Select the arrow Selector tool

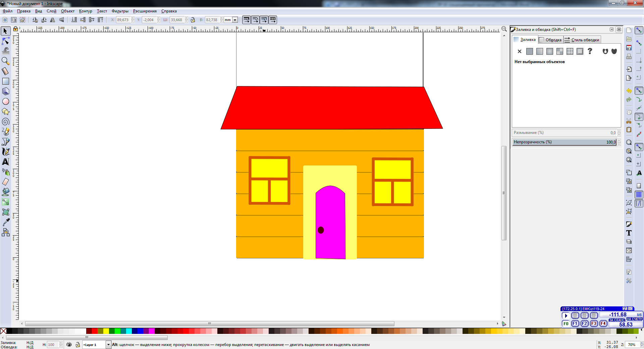pos(5,31)
